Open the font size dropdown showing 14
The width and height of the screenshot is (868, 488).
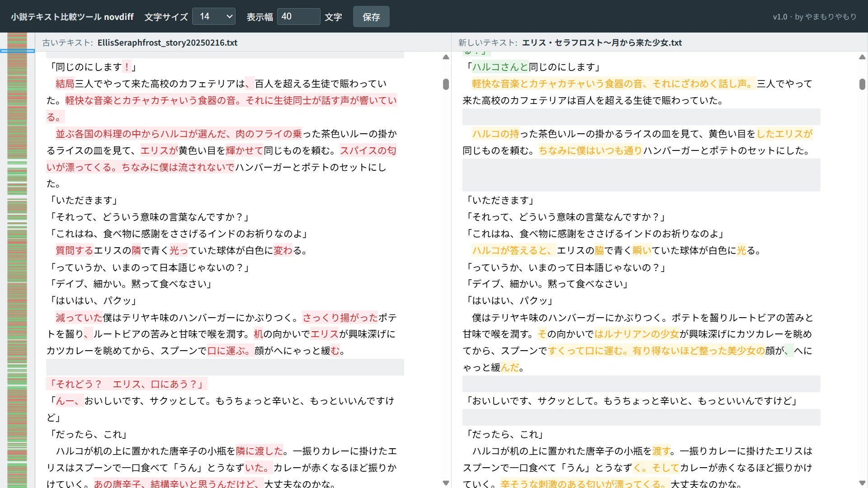[x=214, y=17]
